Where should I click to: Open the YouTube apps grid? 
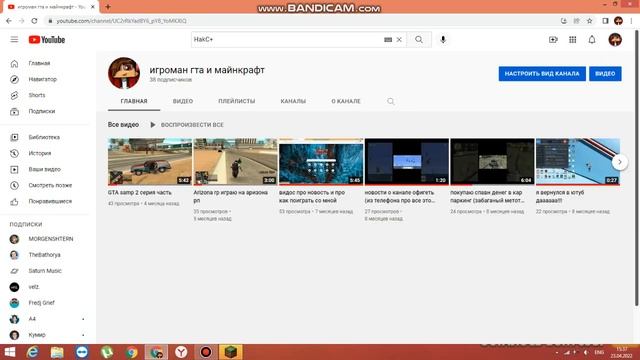tap(573, 40)
